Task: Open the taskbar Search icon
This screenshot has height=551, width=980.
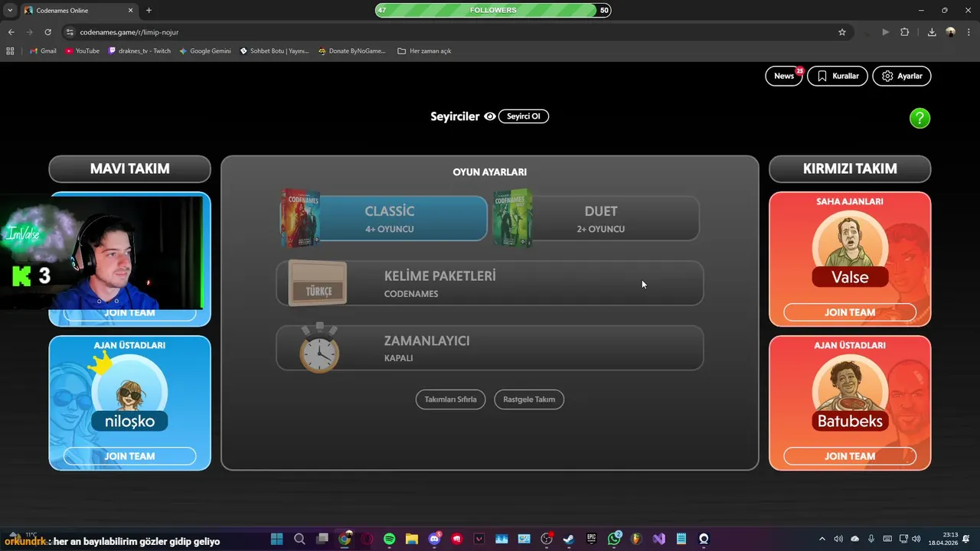Action: pyautogui.click(x=299, y=539)
